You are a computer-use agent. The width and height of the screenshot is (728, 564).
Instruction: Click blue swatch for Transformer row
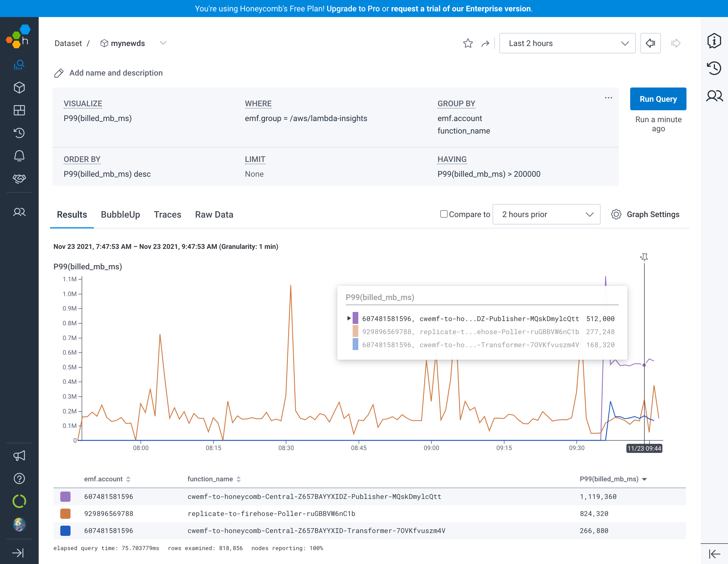click(x=65, y=531)
